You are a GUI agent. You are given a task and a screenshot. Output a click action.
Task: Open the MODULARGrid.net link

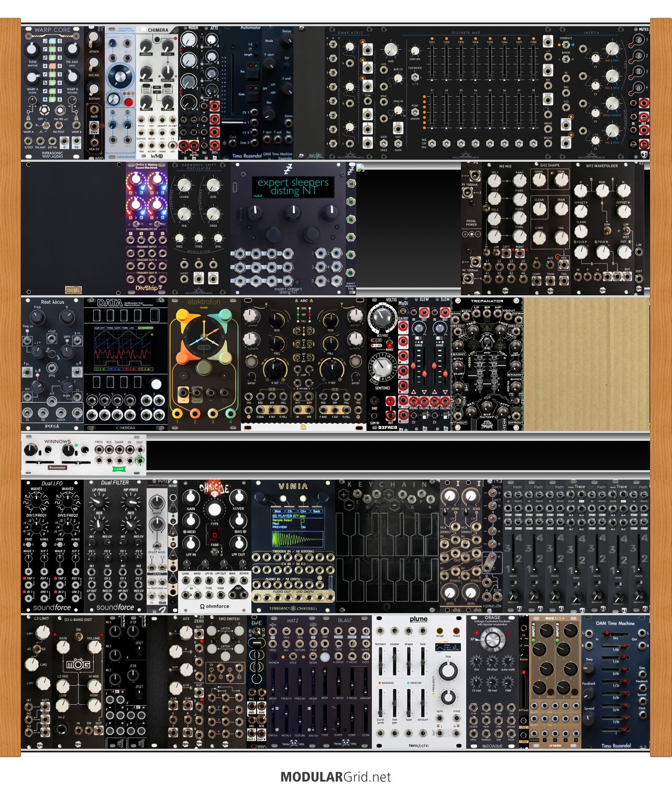(x=336, y=777)
